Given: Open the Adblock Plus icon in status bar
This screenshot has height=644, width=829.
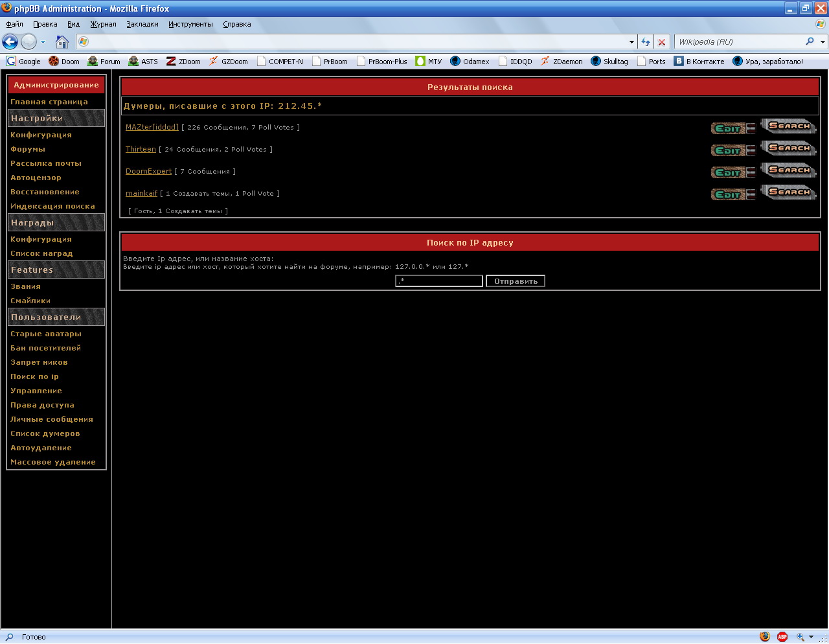Looking at the screenshot, I should [x=782, y=637].
